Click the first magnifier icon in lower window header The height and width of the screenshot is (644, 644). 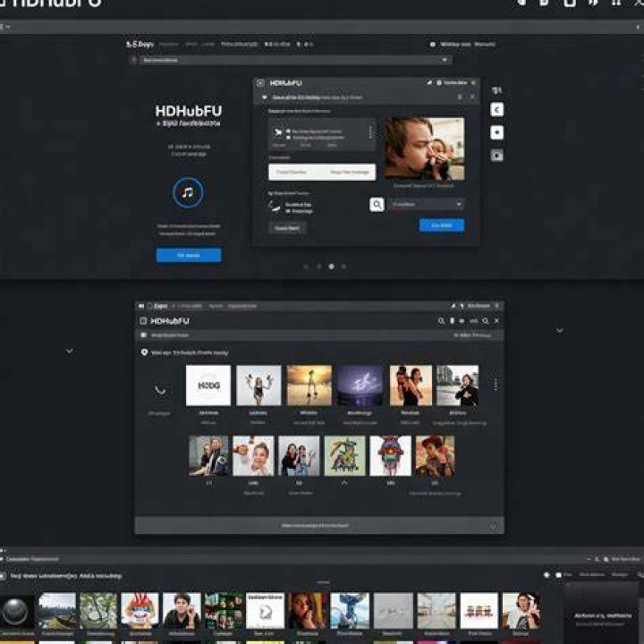click(x=441, y=321)
